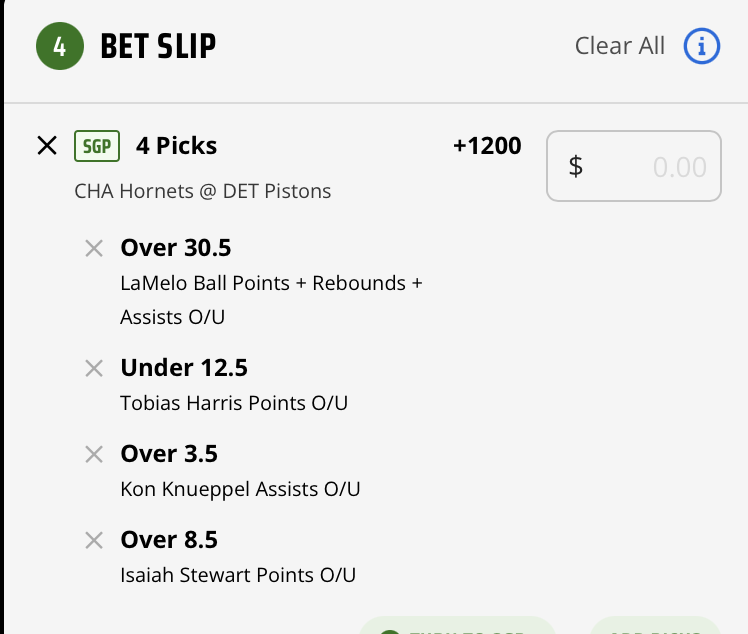Click the Over 8.5 selection label
This screenshot has height=634, width=748.
click(x=169, y=540)
